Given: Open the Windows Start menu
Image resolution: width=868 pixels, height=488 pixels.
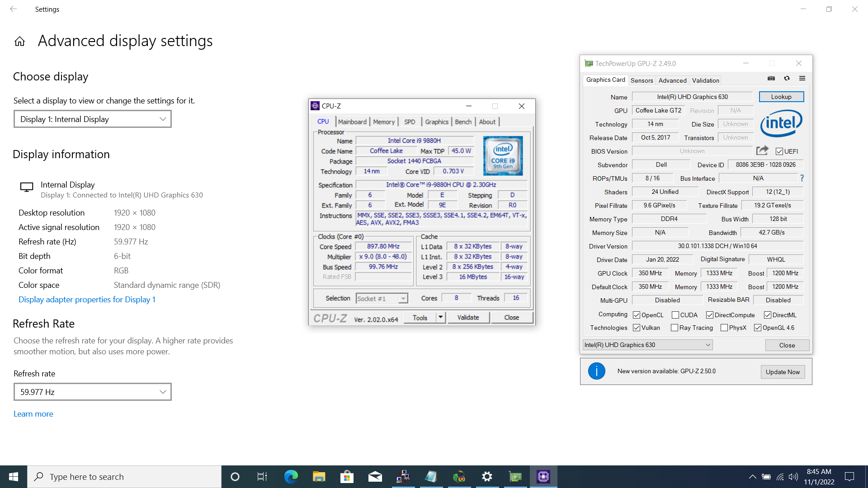Looking at the screenshot, I should [x=14, y=477].
